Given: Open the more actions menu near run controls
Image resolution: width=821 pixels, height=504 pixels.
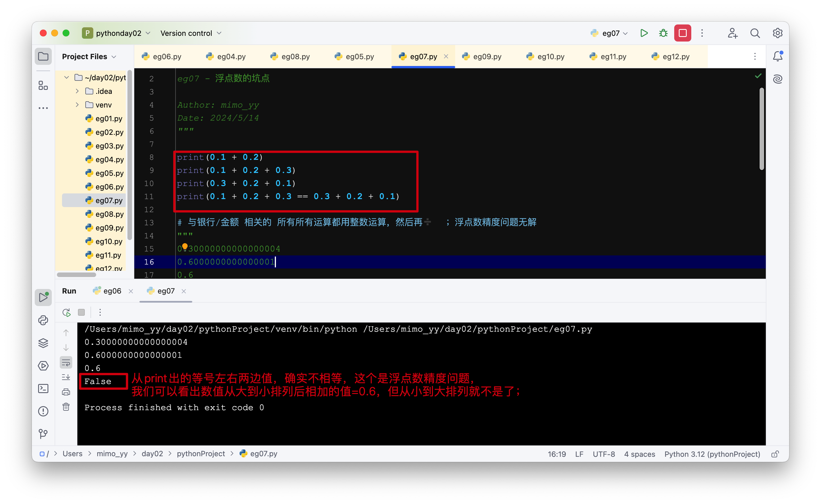Looking at the screenshot, I should click(702, 33).
